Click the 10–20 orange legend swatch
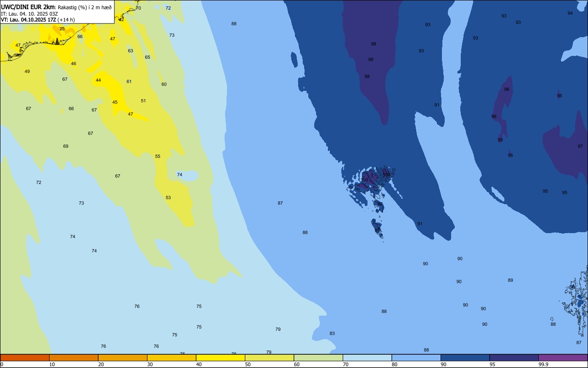Image resolution: width=588 pixels, height=368 pixels. [x=73, y=357]
